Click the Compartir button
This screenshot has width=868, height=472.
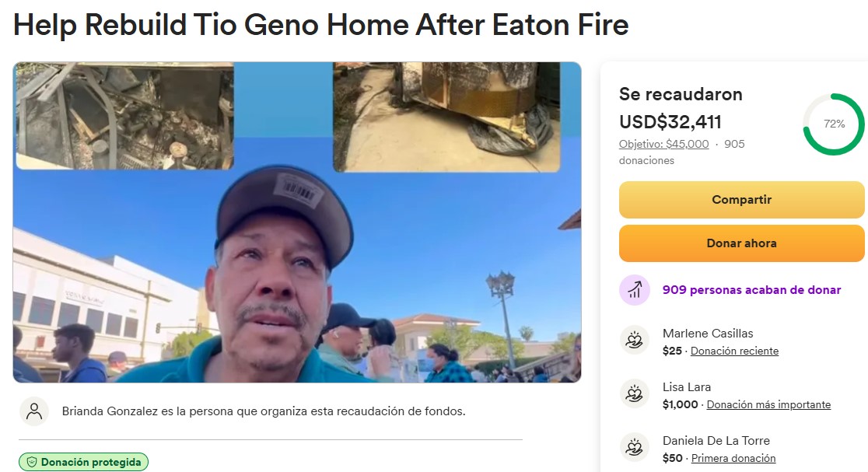[741, 200]
